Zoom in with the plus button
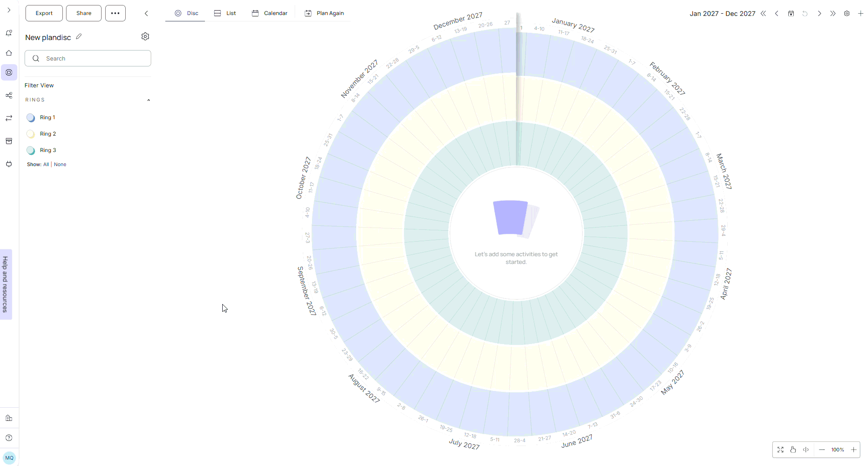868x466 pixels. pyautogui.click(x=853, y=450)
